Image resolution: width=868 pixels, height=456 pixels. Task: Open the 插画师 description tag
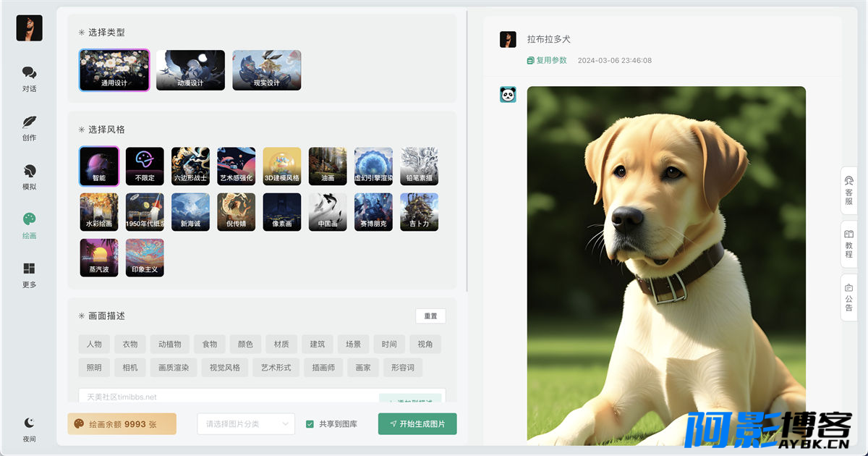pyautogui.click(x=323, y=368)
